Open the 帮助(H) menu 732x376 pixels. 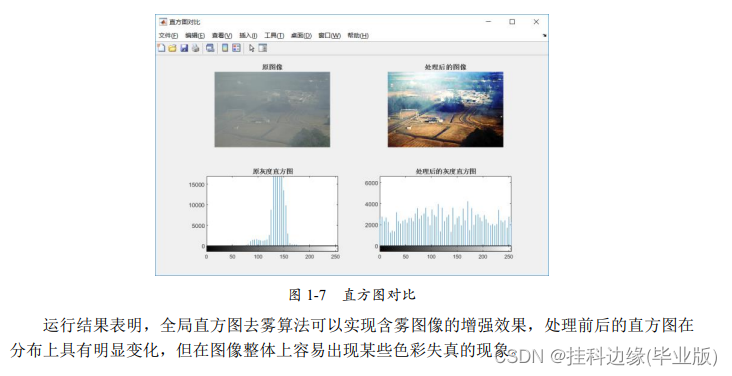[358, 35]
